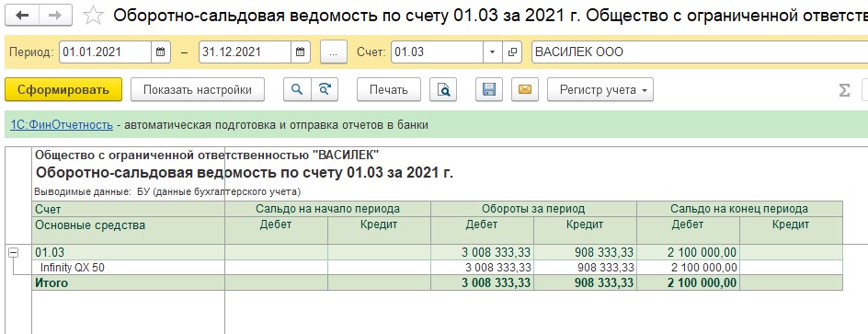Click the organization field ВАСИЛЕК ООО

pyautogui.click(x=700, y=52)
